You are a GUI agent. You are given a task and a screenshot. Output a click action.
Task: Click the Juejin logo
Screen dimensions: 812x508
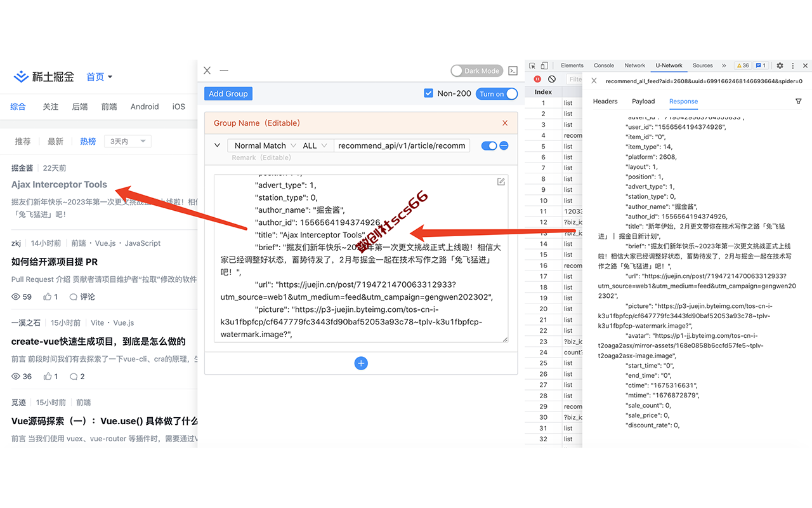[44, 77]
